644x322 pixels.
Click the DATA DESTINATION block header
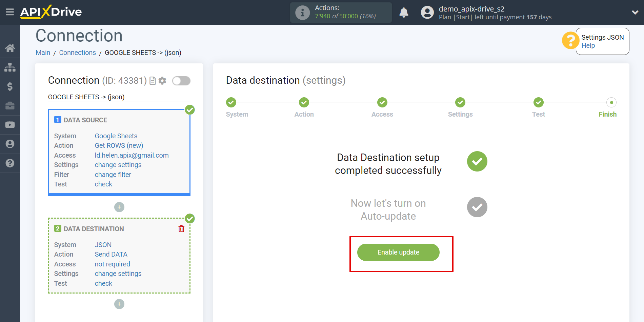94,229
